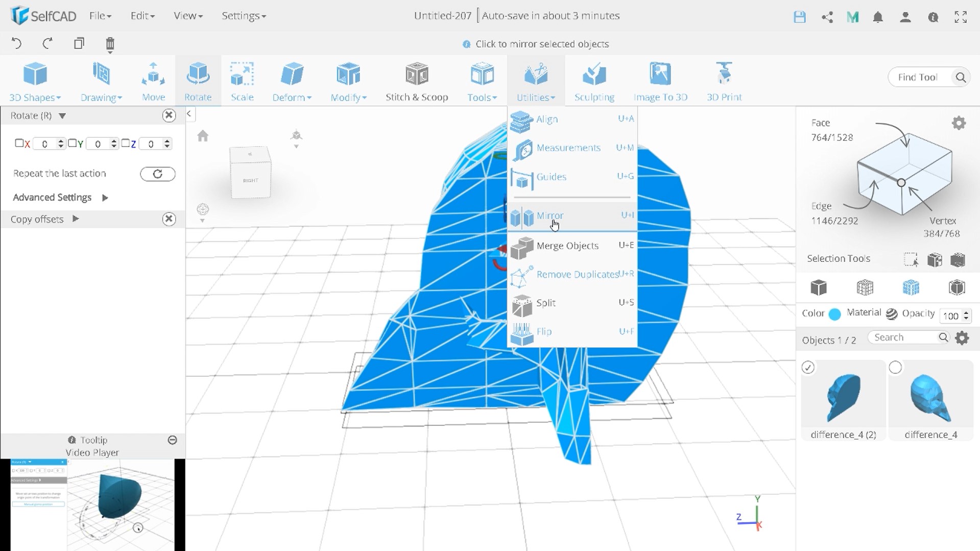This screenshot has width=980, height=551.
Task: Click the RIGHT face of view cube
Action: (x=250, y=180)
